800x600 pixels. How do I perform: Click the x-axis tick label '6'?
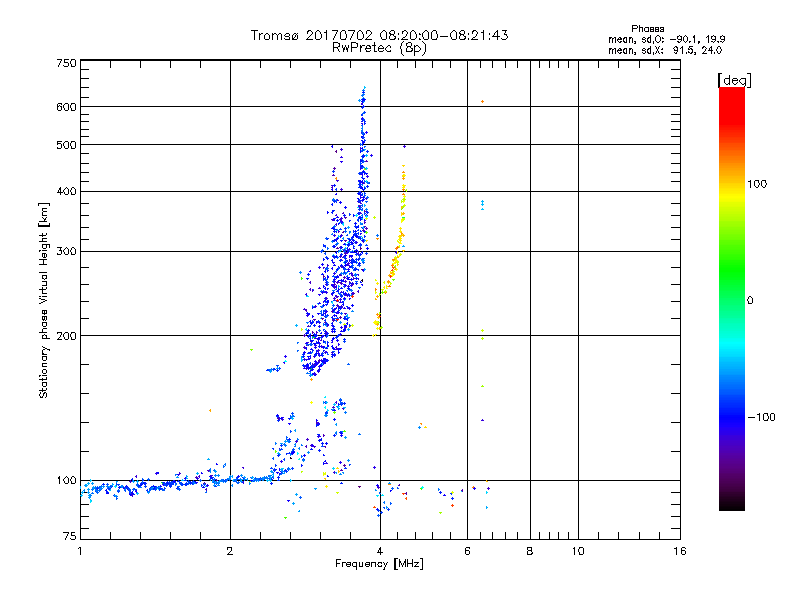[467, 551]
